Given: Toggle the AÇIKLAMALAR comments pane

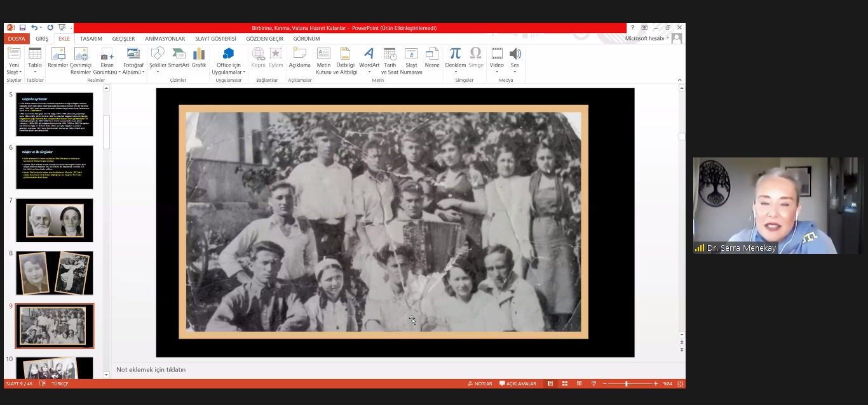Looking at the screenshot, I should coord(518,384).
